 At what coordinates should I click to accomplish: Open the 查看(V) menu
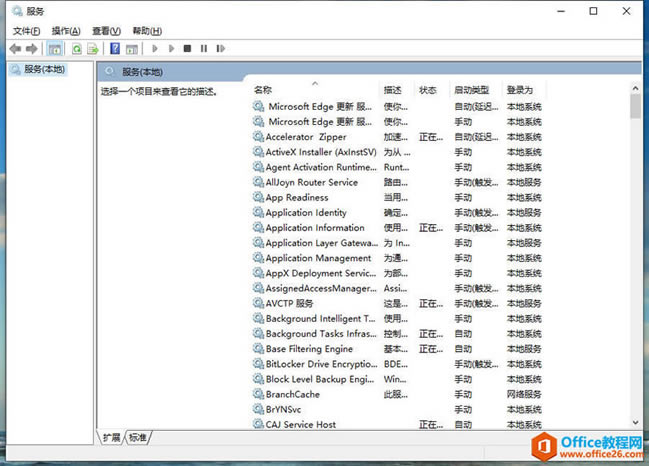[106, 31]
